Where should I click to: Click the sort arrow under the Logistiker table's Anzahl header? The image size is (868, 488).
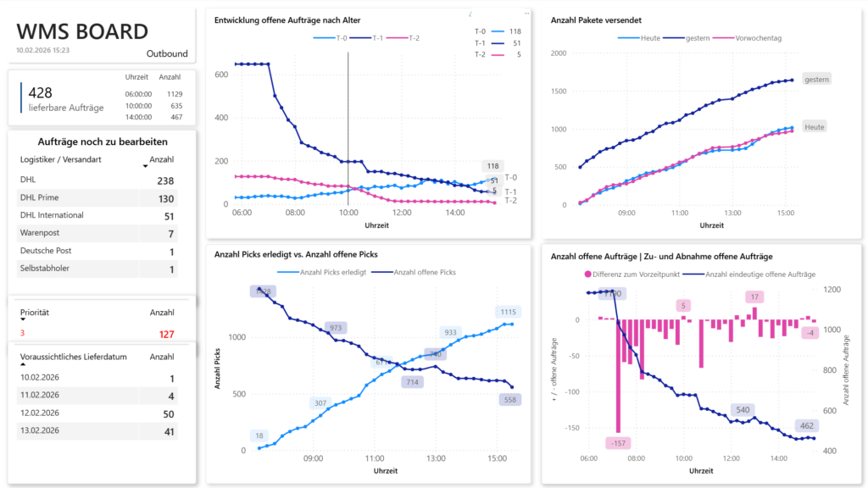coord(145,167)
